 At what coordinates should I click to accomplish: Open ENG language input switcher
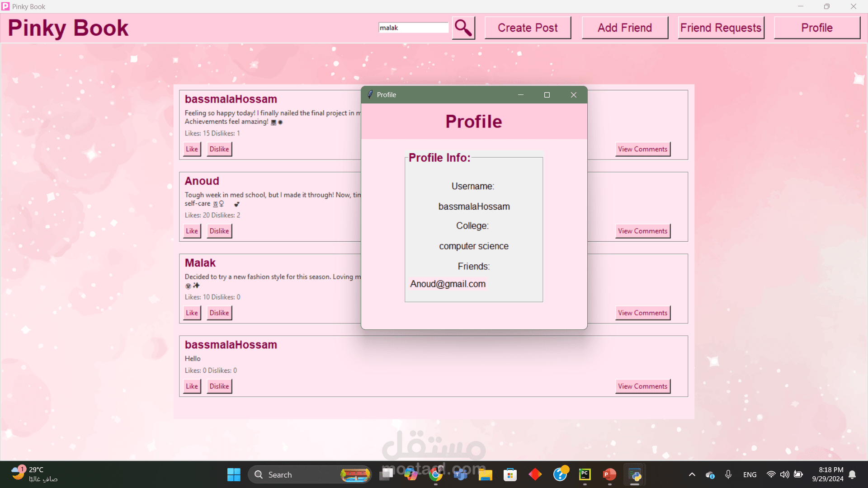coord(750,474)
